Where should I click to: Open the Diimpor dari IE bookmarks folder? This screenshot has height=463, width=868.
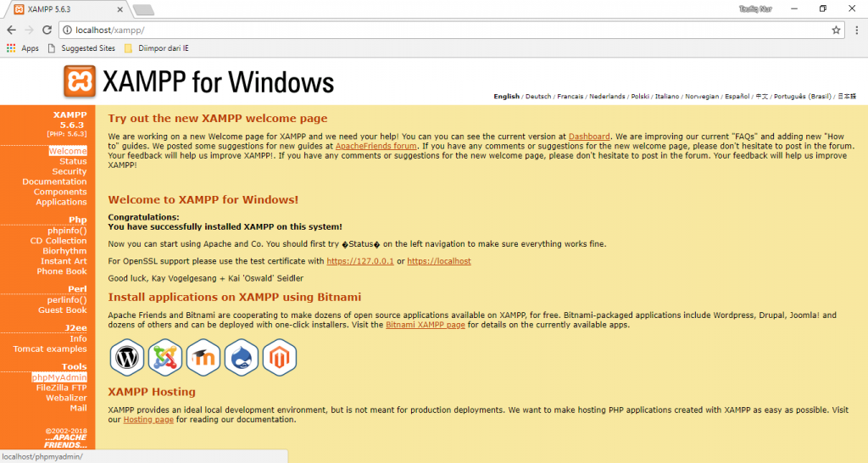[x=157, y=48]
